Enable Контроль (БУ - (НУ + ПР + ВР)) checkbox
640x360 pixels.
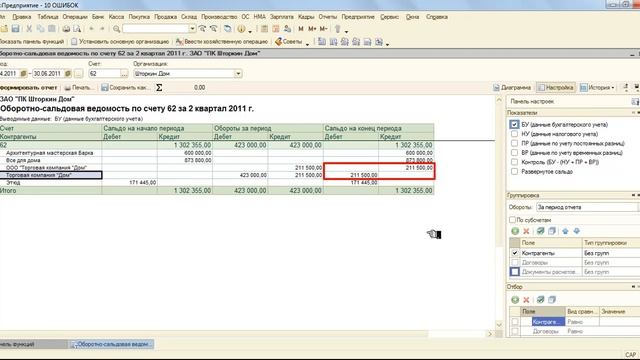click(x=514, y=162)
